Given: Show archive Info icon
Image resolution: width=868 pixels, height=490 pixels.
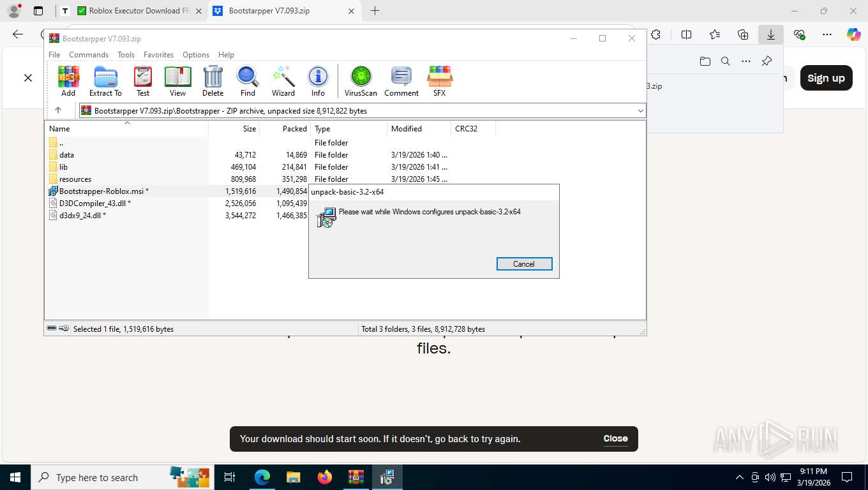Looking at the screenshot, I should [x=318, y=81].
